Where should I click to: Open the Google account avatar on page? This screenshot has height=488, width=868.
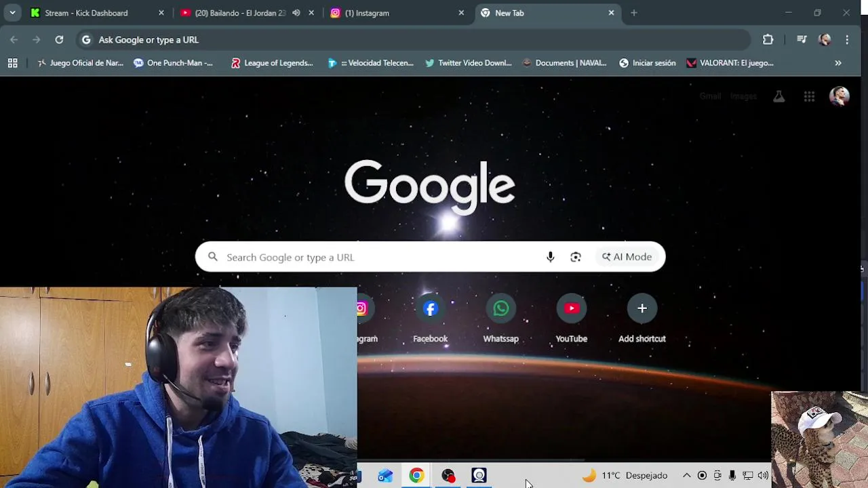coord(840,96)
